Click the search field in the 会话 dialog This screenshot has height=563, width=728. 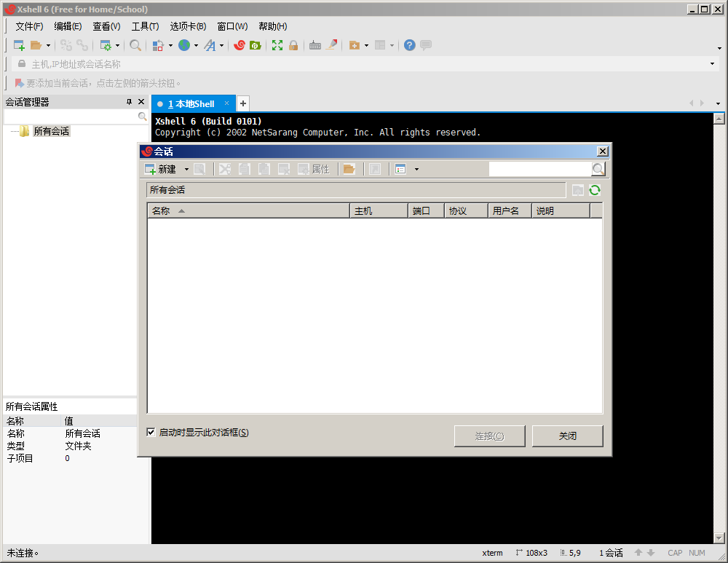point(540,169)
